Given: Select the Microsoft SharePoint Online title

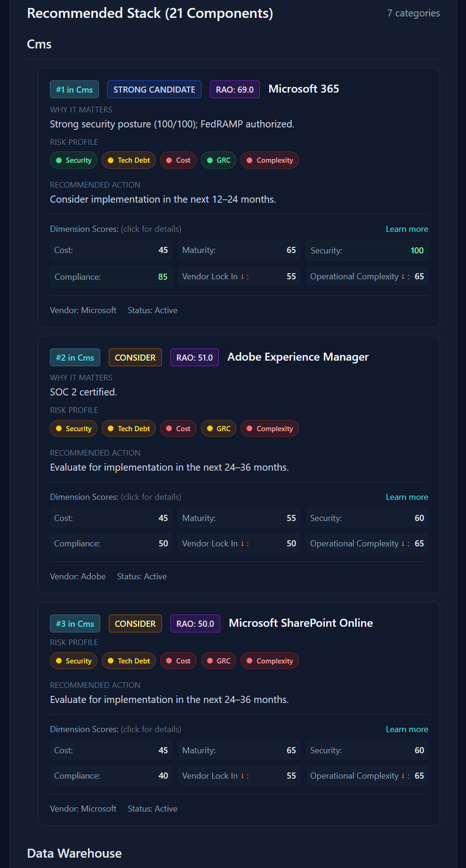Looking at the screenshot, I should pos(300,623).
